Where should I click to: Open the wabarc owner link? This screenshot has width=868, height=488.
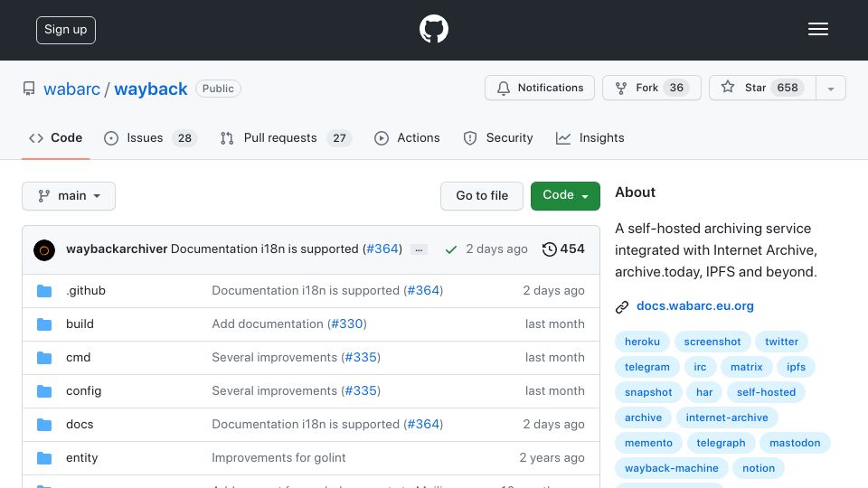[72, 89]
